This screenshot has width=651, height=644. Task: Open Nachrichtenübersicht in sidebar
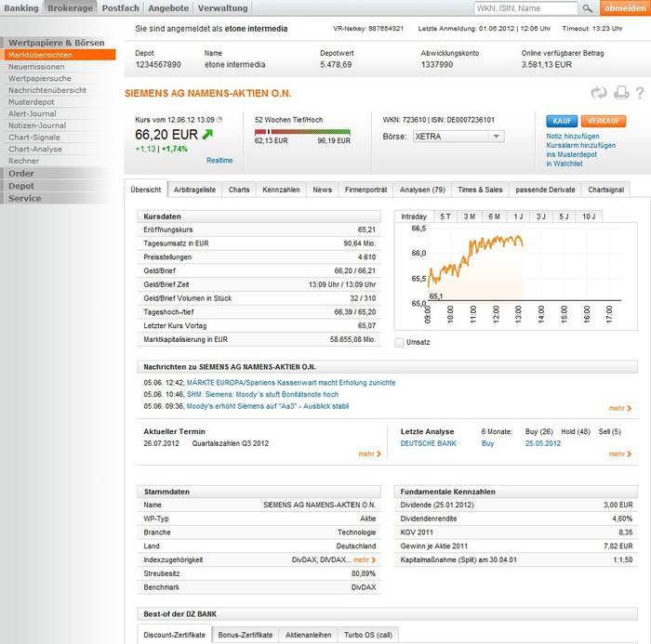[x=47, y=90]
